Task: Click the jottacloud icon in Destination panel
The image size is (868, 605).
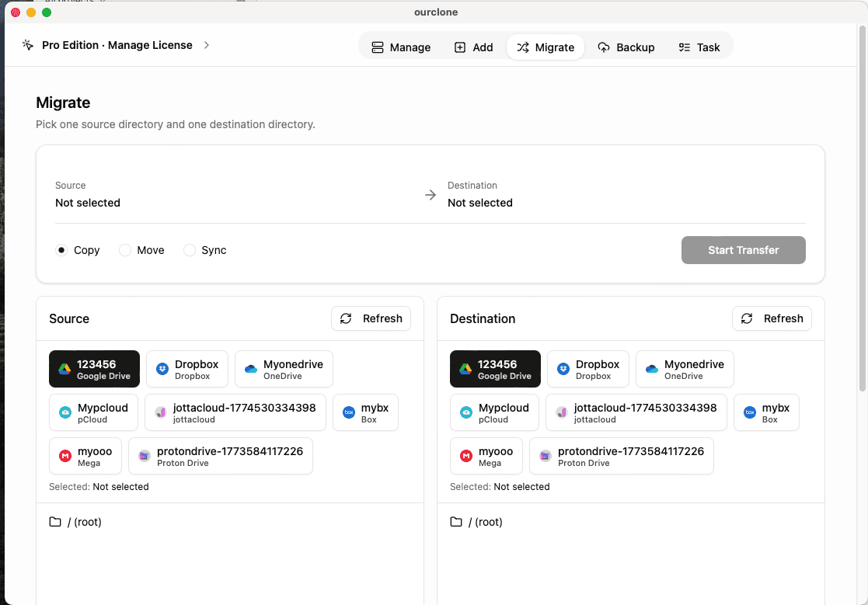Action: [561, 412]
